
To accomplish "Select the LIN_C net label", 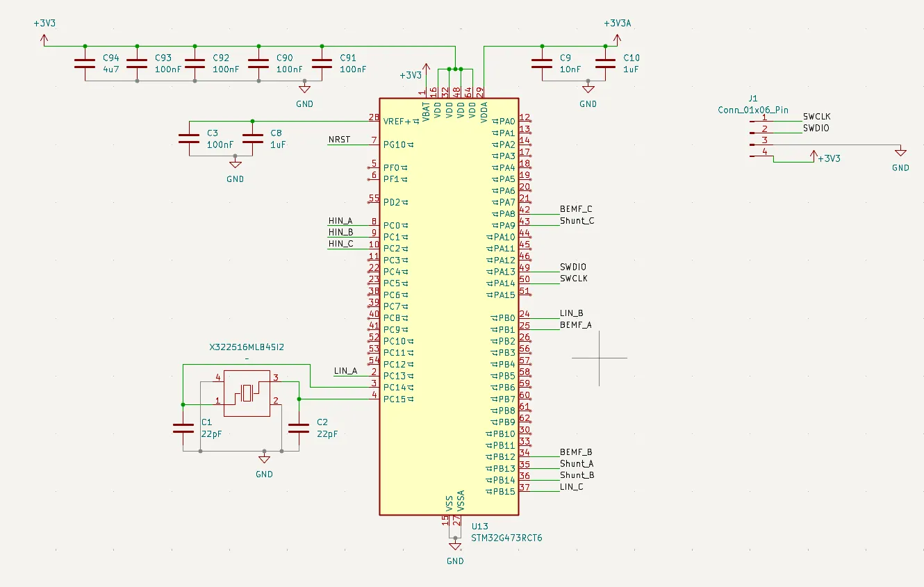I will 571,487.
